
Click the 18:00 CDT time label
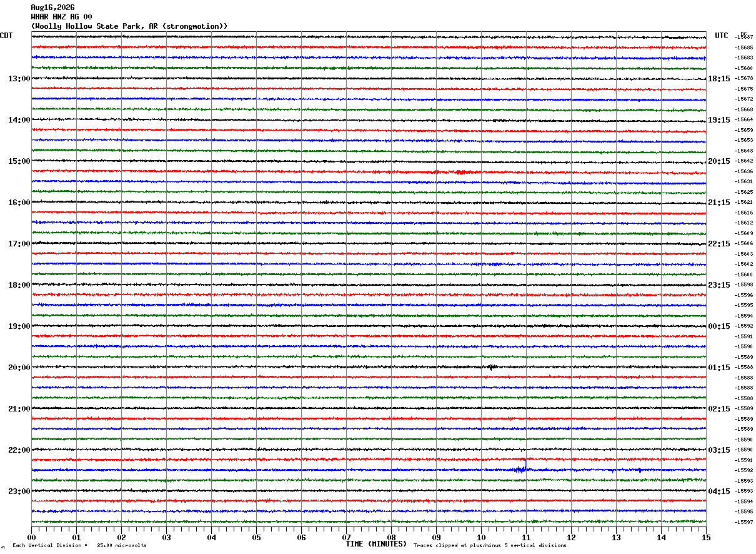pos(19,285)
